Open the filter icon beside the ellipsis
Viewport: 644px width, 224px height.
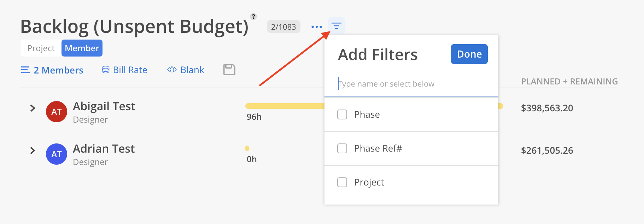(x=336, y=26)
